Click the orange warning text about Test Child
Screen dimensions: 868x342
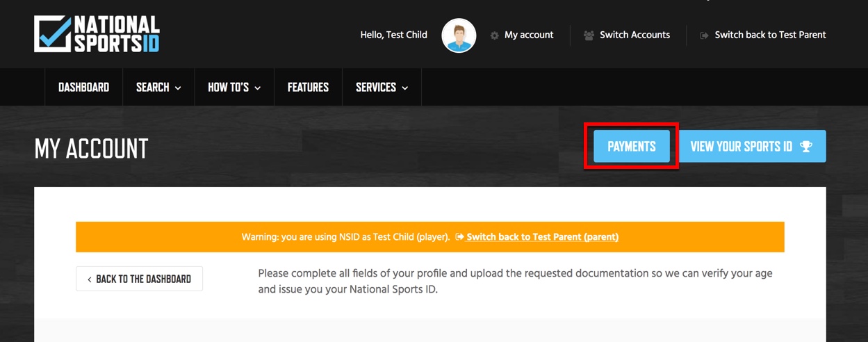pyautogui.click(x=345, y=237)
